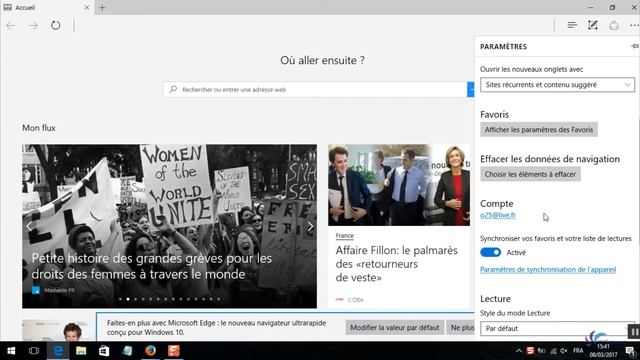Open the Make a Web Note icon
The height and width of the screenshot is (360, 640).
[593, 25]
